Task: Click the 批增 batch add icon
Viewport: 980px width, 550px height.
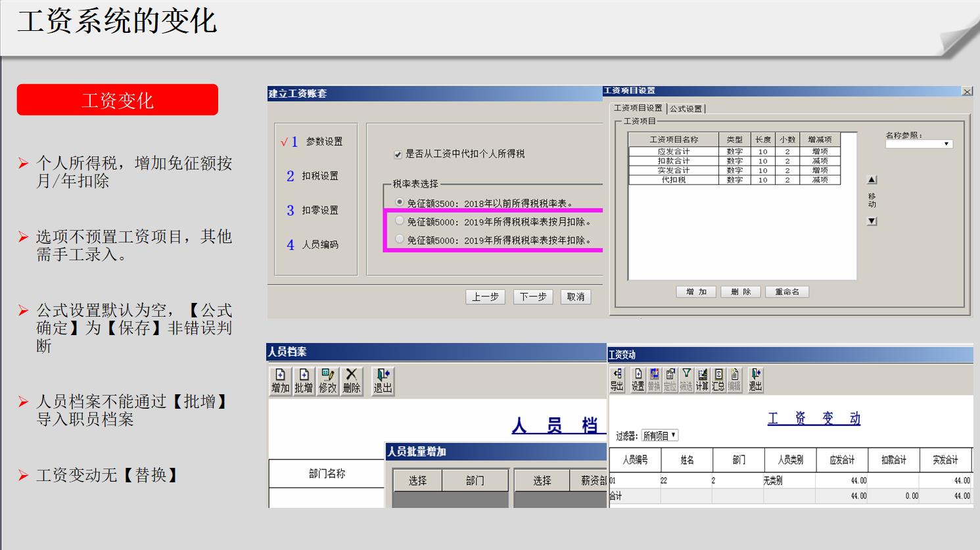Action: point(304,380)
